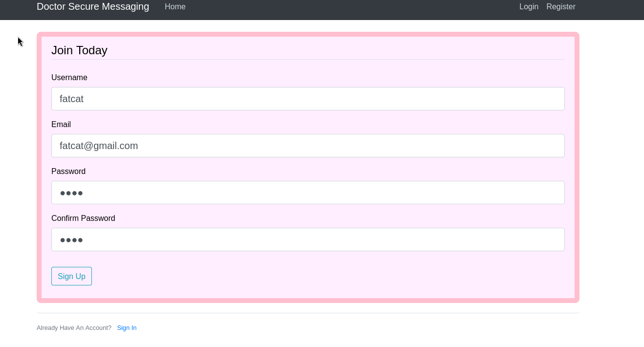Click the Username field label
The height and width of the screenshot is (347, 644).
(x=69, y=78)
